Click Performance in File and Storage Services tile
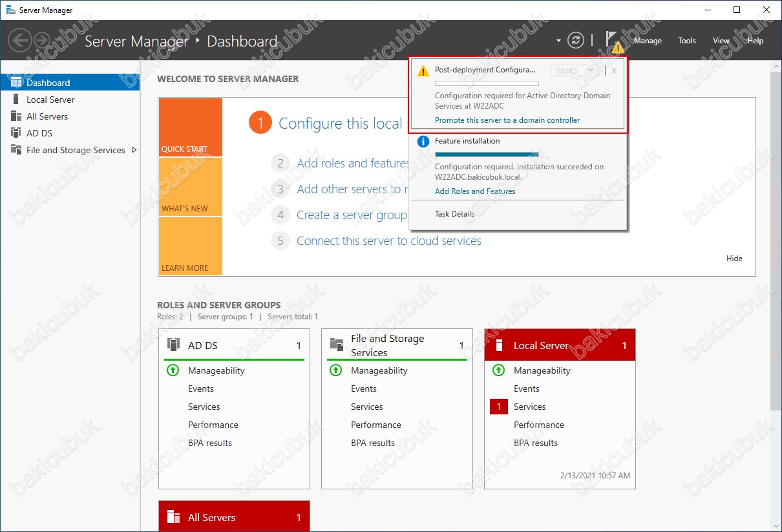 pos(376,425)
